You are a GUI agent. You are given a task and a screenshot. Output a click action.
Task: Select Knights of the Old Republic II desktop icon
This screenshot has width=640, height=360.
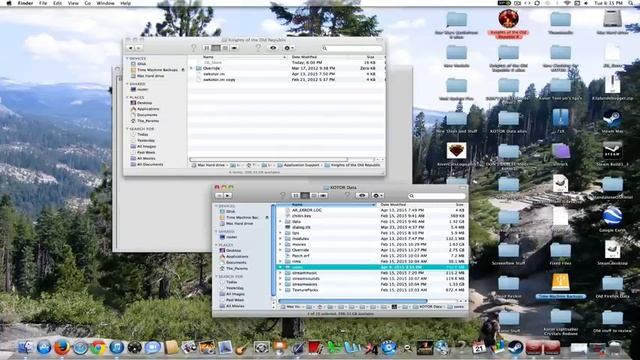tap(509, 20)
